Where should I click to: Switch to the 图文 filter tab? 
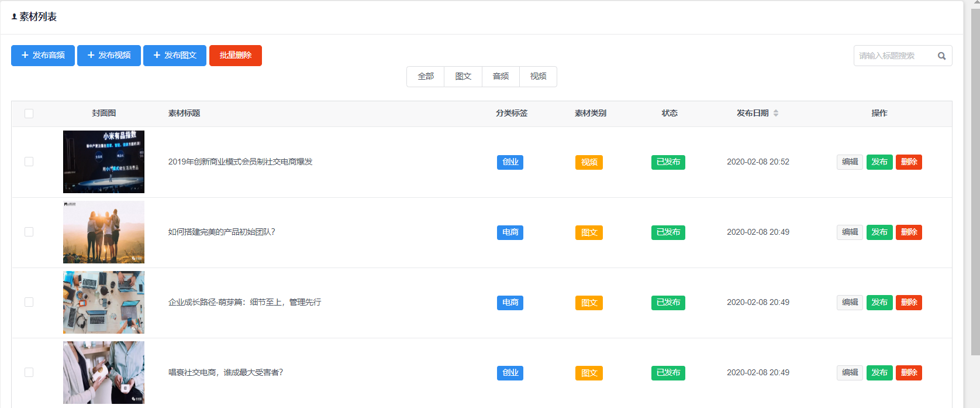pos(463,77)
